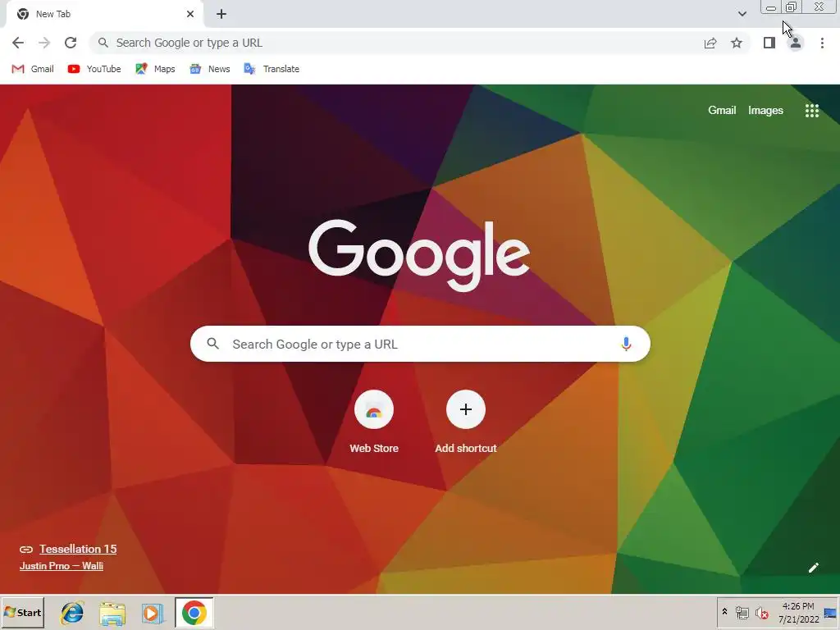
Task: Close the New Tab tab
Action: pyautogui.click(x=190, y=14)
